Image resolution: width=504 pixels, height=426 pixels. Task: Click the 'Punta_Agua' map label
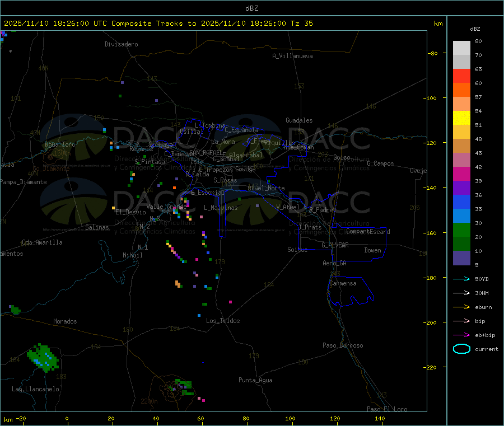[255, 380]
